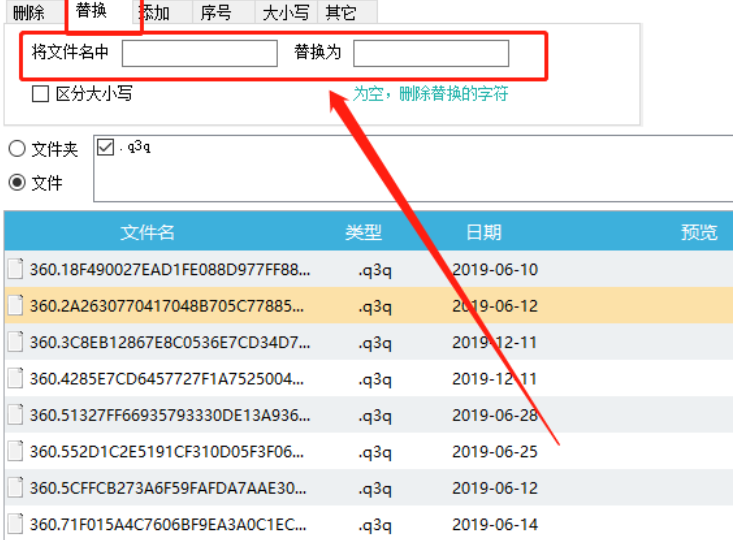Screen dimensions: 733x540
Task: Select file 360.5CFFCB273A6F59FAFDA7AAE30...
Action: (168, 488)
